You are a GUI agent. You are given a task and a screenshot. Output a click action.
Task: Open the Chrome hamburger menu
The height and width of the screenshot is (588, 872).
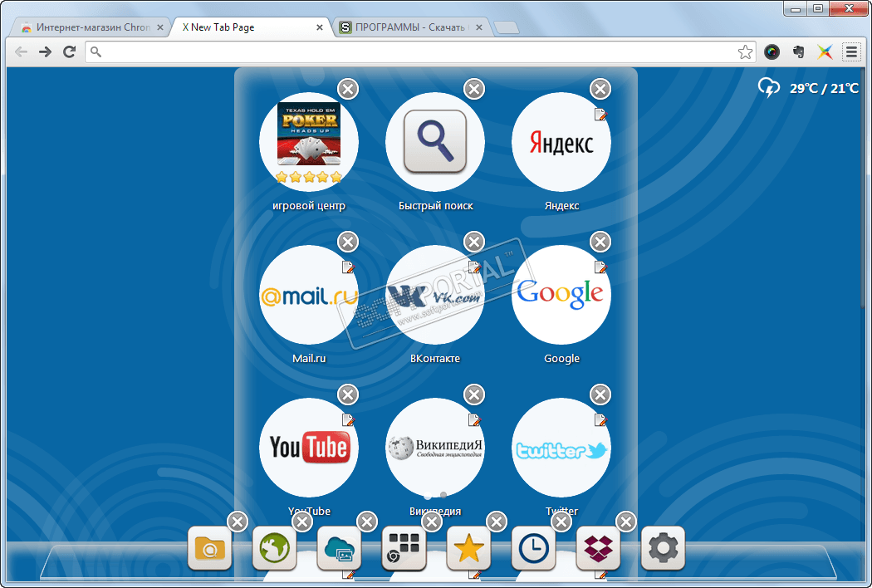pyautogui.click(x=851, y=52)
